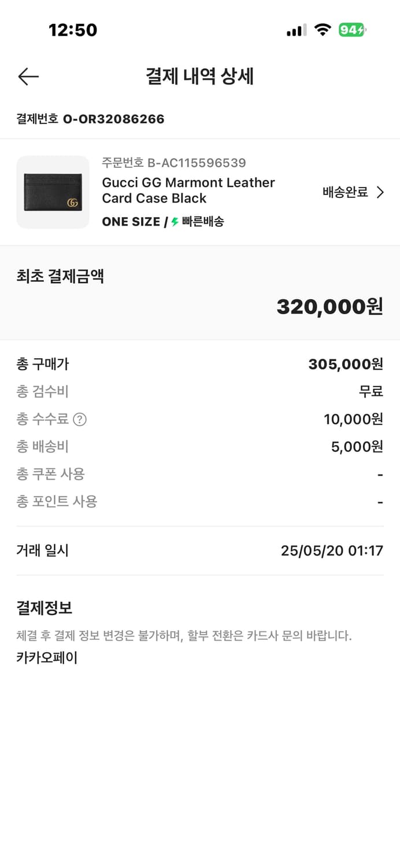
Task: Open the 결제 내역 상세 title area
Action: pyautogui.click(x=200, y=76)
